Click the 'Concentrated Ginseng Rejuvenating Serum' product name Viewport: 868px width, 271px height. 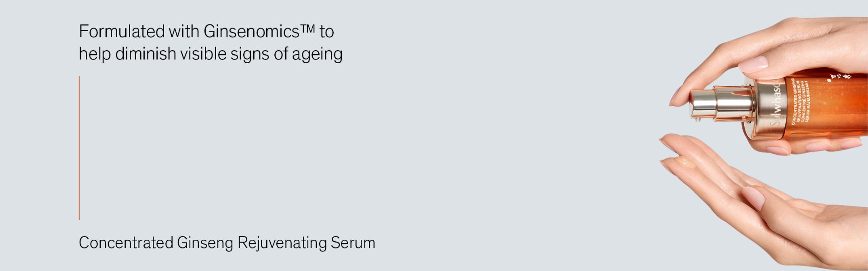[227, 243]
